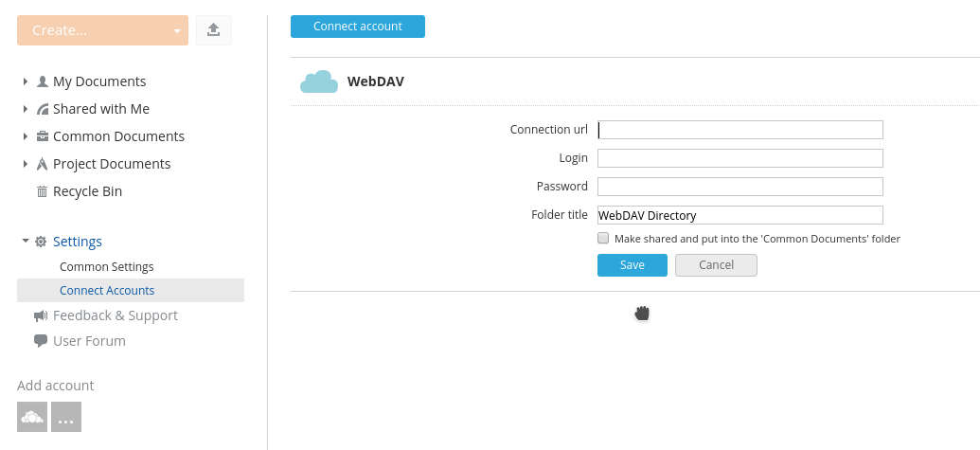The image size is (980, 450).
Task: Click the WebDAV cloud icon
Action: (x=318, y=81)
